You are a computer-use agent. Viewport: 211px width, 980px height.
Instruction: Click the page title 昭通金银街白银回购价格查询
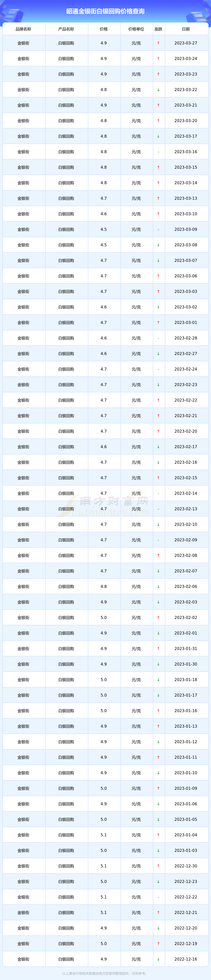[105, 11]
